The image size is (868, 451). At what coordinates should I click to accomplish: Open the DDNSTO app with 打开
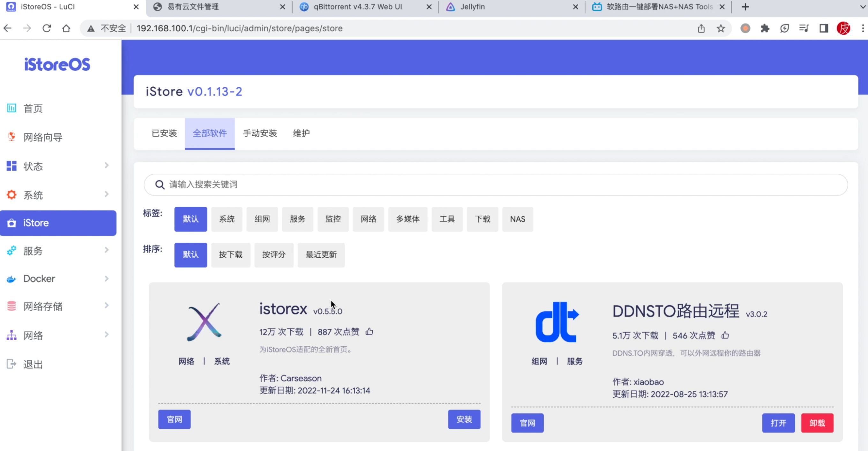pyautogui.click(x=778, y=423)
